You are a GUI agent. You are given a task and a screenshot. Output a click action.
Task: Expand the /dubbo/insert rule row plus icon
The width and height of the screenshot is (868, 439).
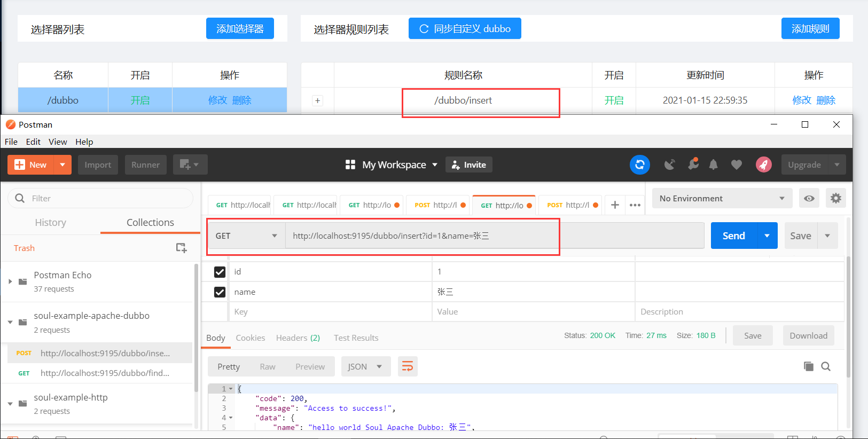(x=318, y=100)
